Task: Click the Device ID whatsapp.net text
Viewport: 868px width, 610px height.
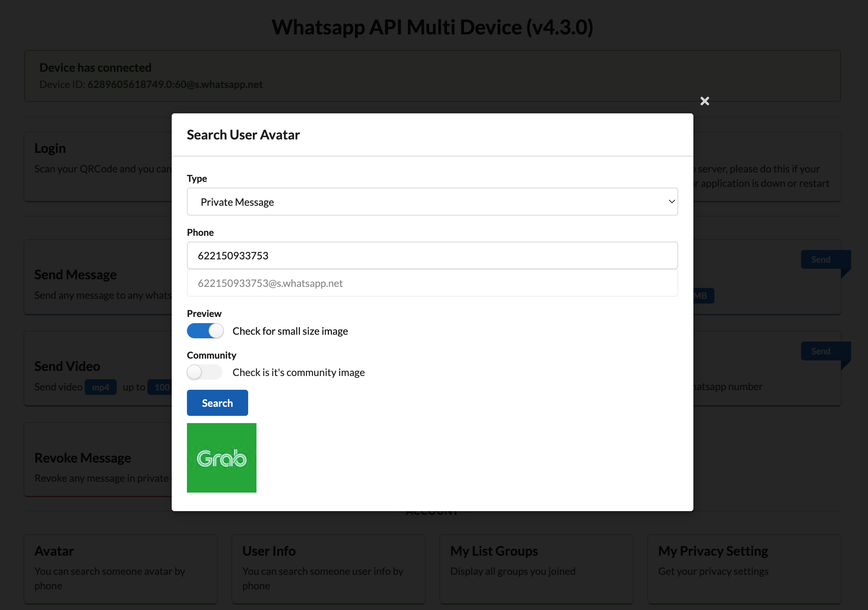Action: pyautogui.click(x=175, y=84)
